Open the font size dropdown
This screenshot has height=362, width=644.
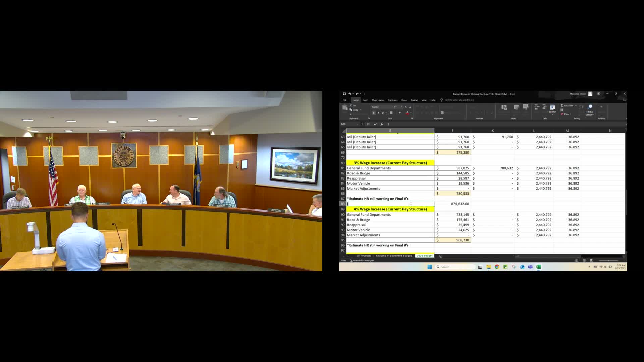(x=401, y=107)
